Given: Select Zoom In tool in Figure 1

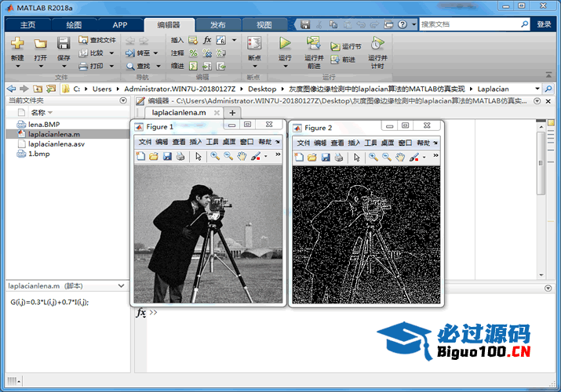Looking at the screenshot, I should (x=214, y=157).
